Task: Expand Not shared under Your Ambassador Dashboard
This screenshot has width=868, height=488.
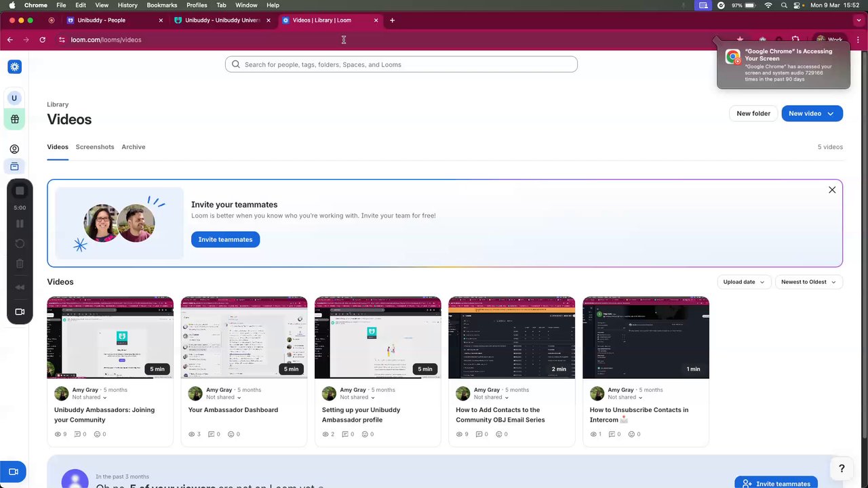Action: pos(223,397)
